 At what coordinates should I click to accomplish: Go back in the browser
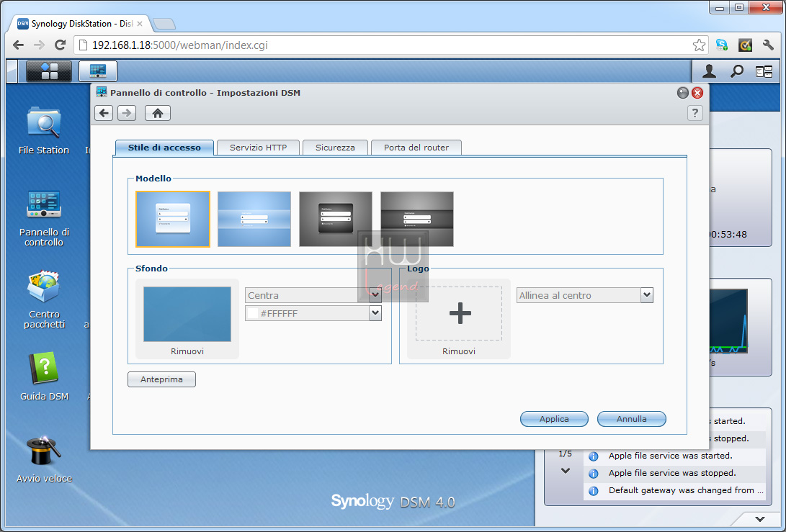click(x=19, y=45)
